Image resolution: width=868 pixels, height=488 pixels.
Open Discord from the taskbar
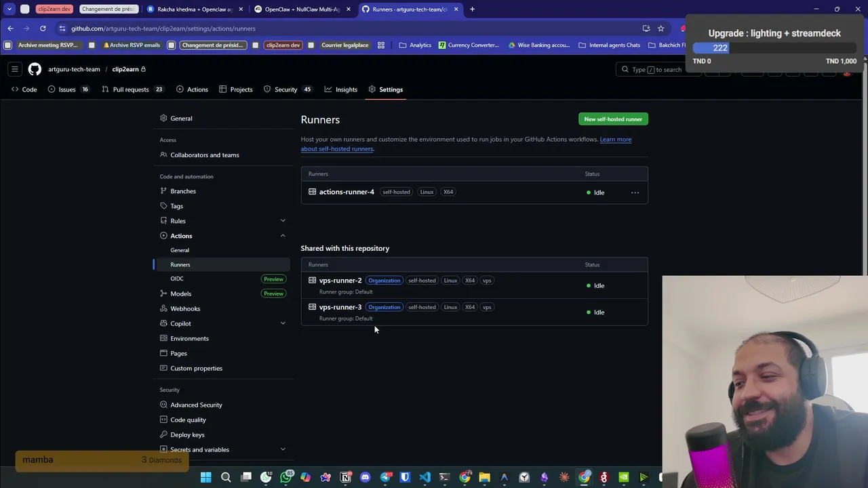(x=366, y=477)
